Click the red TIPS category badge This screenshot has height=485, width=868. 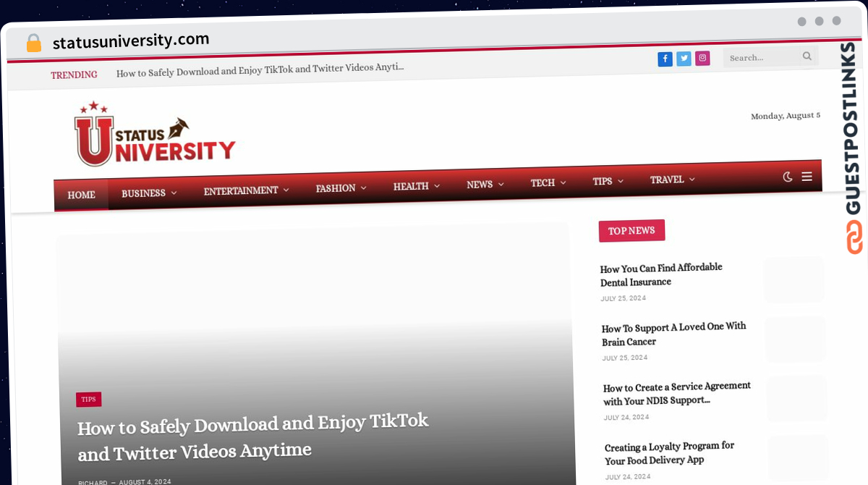point(88,400)
